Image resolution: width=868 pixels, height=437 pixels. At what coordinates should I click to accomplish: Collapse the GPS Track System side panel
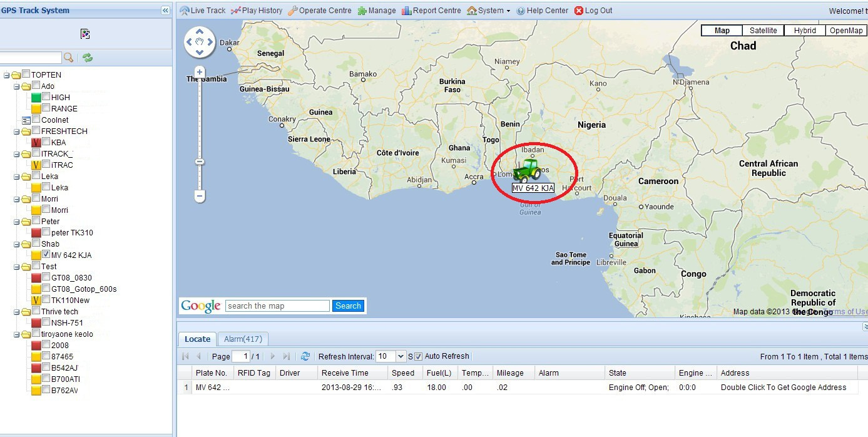click(165, 10)
